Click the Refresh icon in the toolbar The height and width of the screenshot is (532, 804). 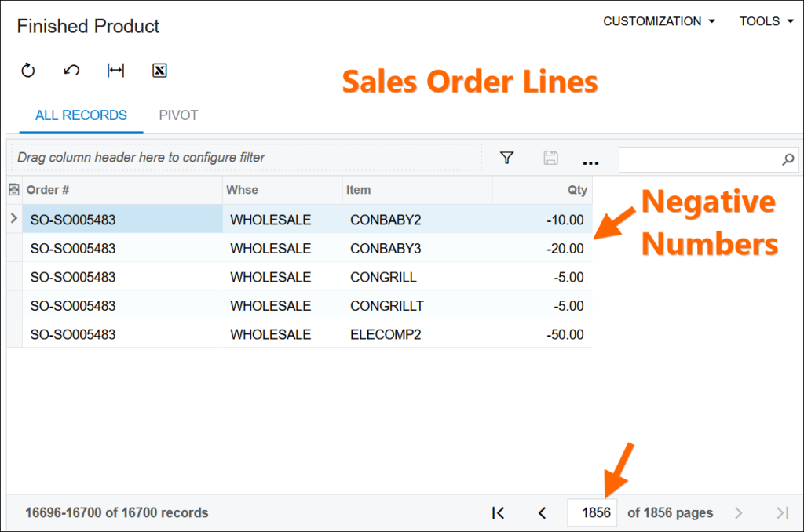tap(28, 71)
